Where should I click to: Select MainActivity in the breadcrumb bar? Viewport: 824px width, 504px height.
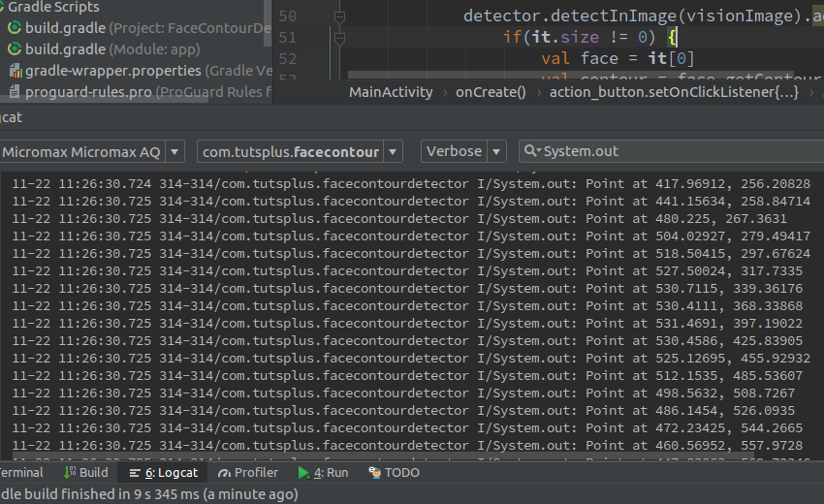[391, 92]
